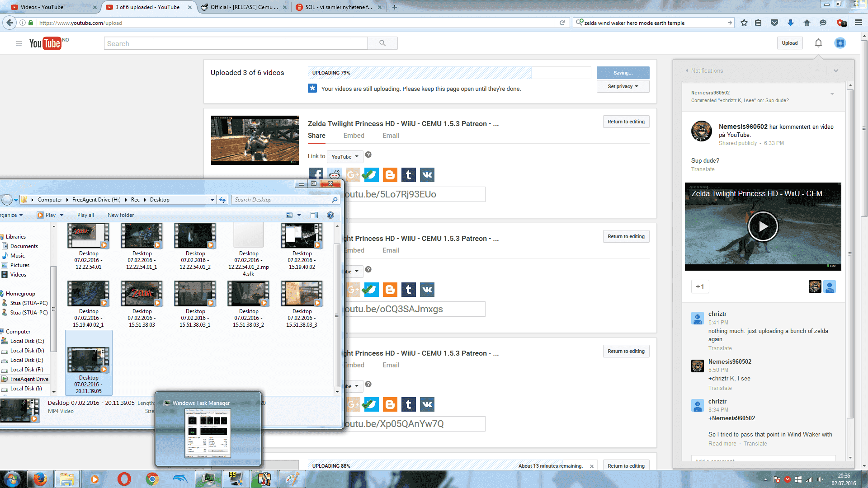Image resolution: width=868 pixels, height=488 pixels.
Task: Share the 5Lo7Rj93EUo video on Tumblr
Action: [409, 174]
